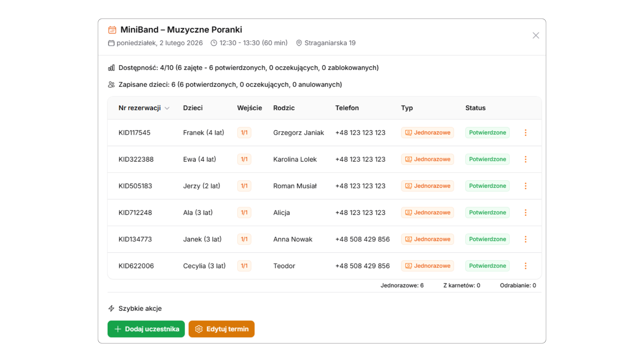The width and height of the screenshot is (644, 362).
Task: Click the calendar icon beside the MiniBand title
Action: click(x=112, y=29)
